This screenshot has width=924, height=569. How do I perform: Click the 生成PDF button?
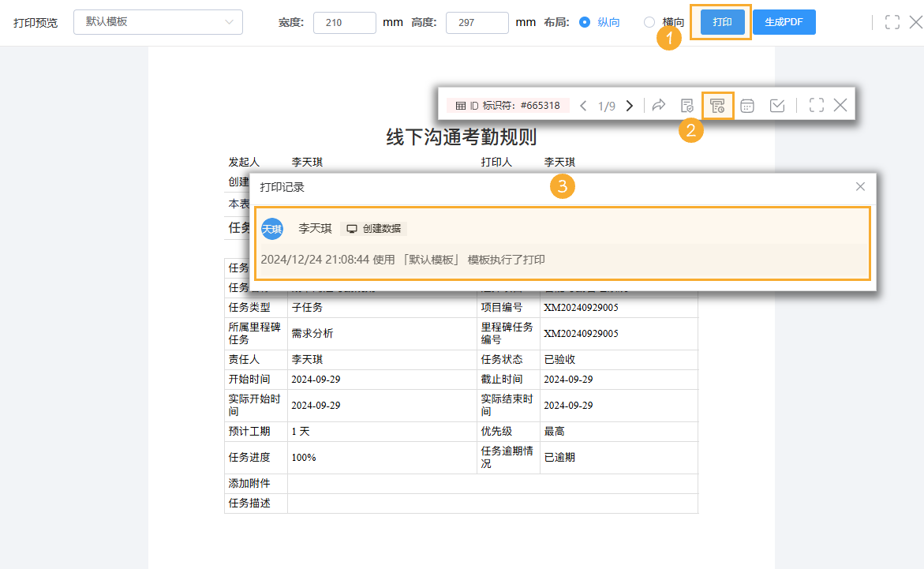point(784,22)
